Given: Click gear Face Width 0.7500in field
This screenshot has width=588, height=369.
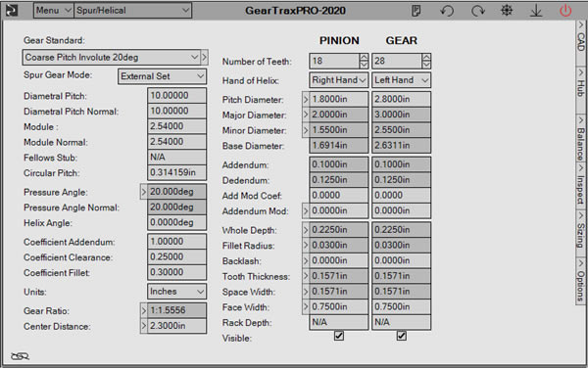Looking at the screenshot, I should (x=401, y=306).
